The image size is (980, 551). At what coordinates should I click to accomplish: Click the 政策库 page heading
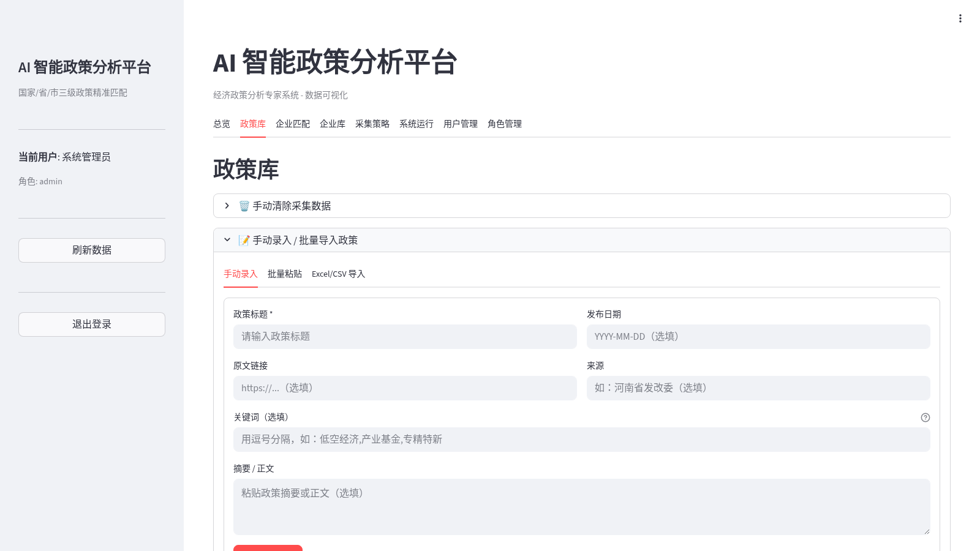click(x=246, y=170)
